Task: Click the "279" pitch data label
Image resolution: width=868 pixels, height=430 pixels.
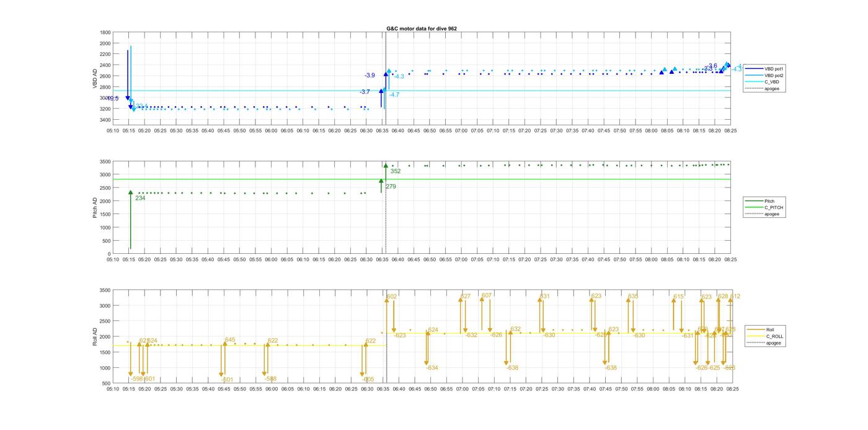Action: click(391, 187)
